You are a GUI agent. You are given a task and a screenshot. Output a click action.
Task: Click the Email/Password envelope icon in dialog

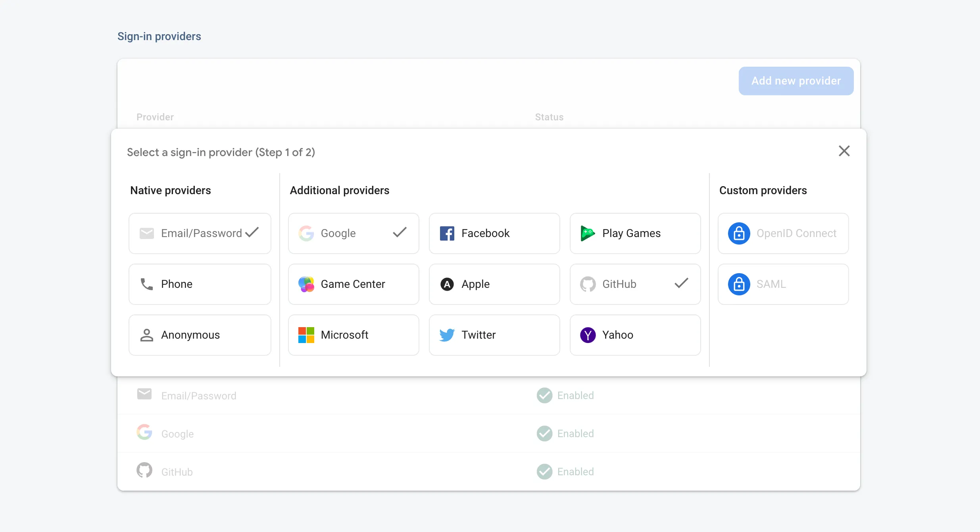point(146,233)
